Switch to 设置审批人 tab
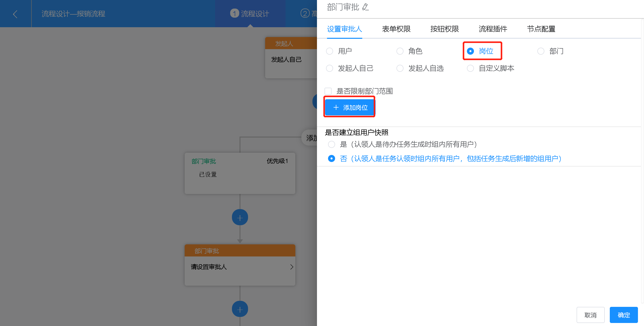644x326 pixels. point(344,29)
